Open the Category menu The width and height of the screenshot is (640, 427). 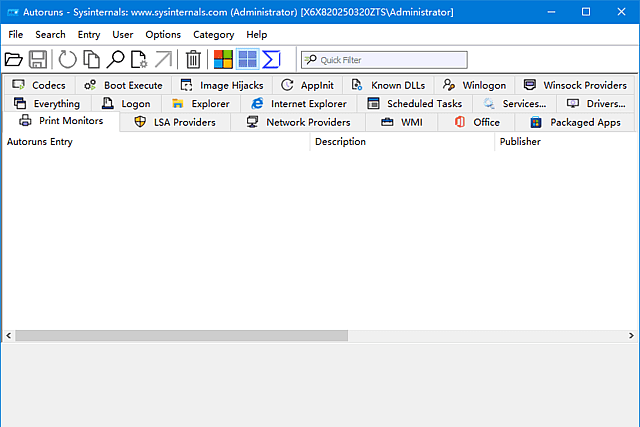(x=213, y=35)
